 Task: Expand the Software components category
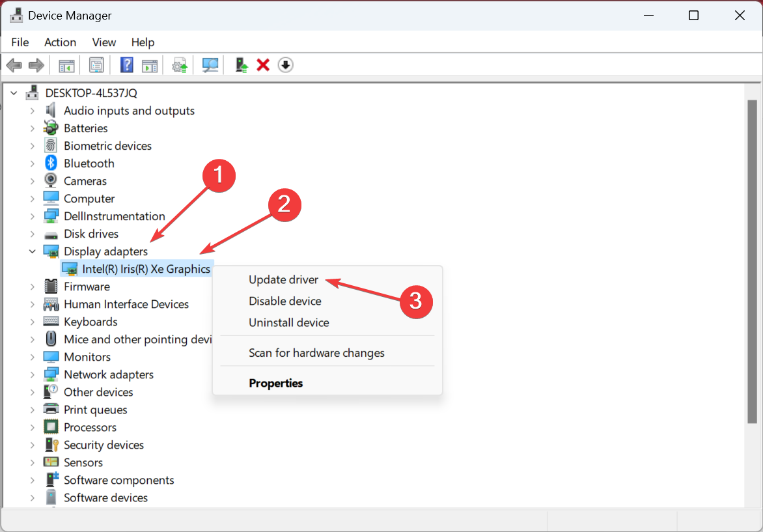(32, 480)
